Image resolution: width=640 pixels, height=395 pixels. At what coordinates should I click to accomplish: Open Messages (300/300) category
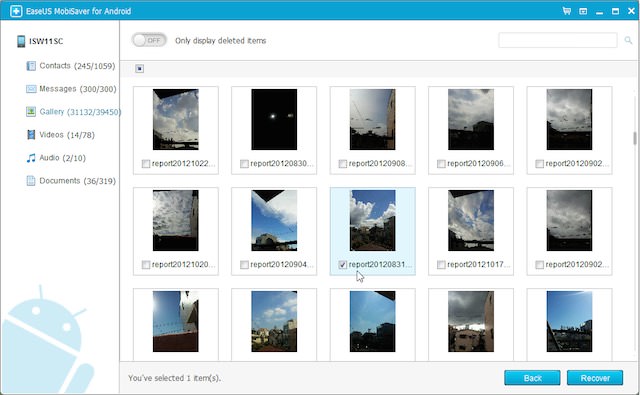(x=71, y=89)
